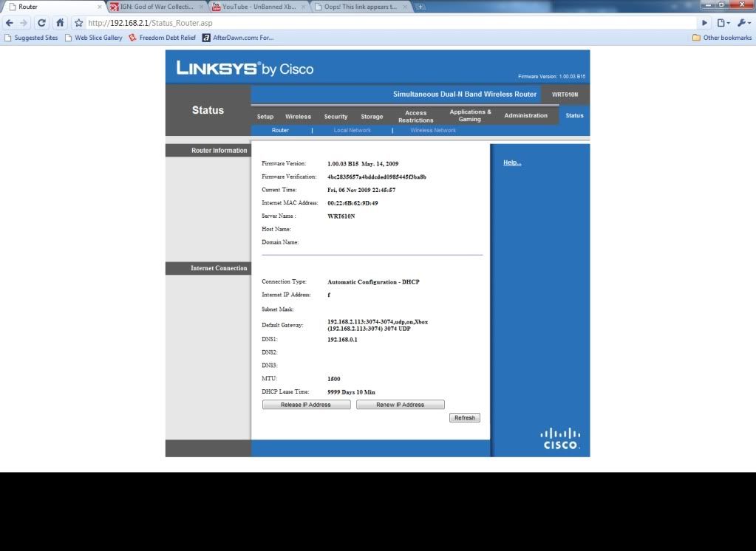Click the Go arrow beside the address bar
756x551 pixels.
[x=705, y=23]
